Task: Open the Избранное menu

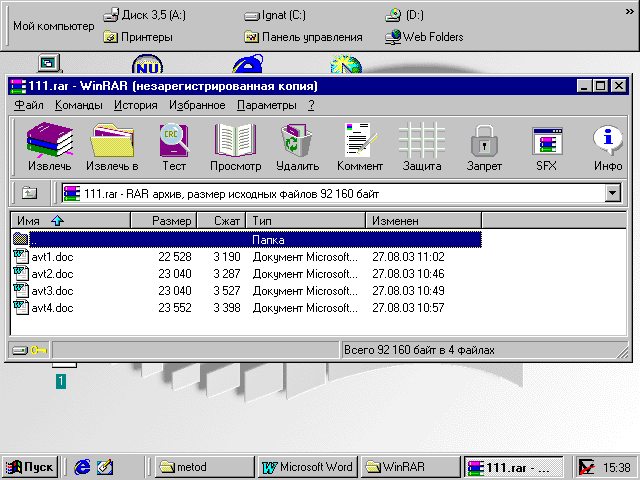Action: [197, 105]
